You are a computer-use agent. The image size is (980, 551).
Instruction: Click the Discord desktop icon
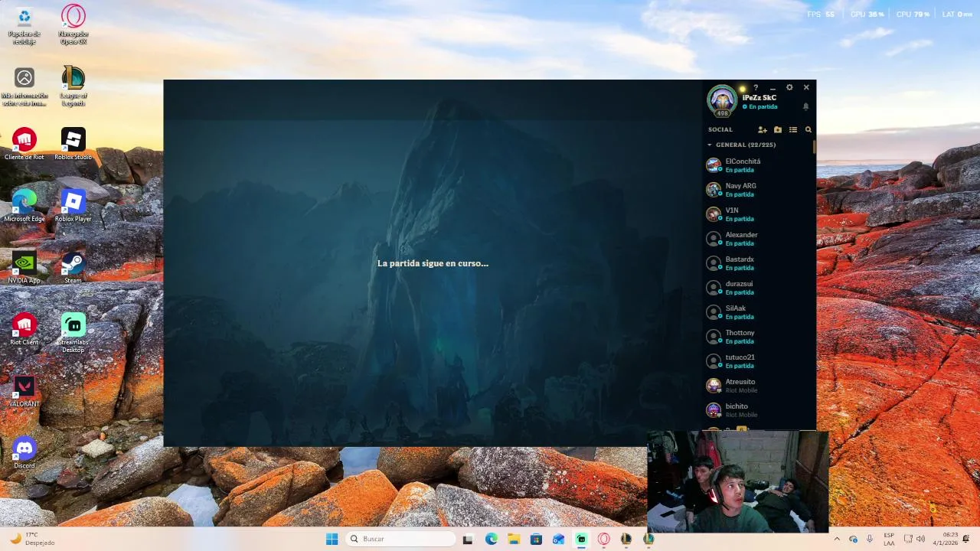(24, 453)
